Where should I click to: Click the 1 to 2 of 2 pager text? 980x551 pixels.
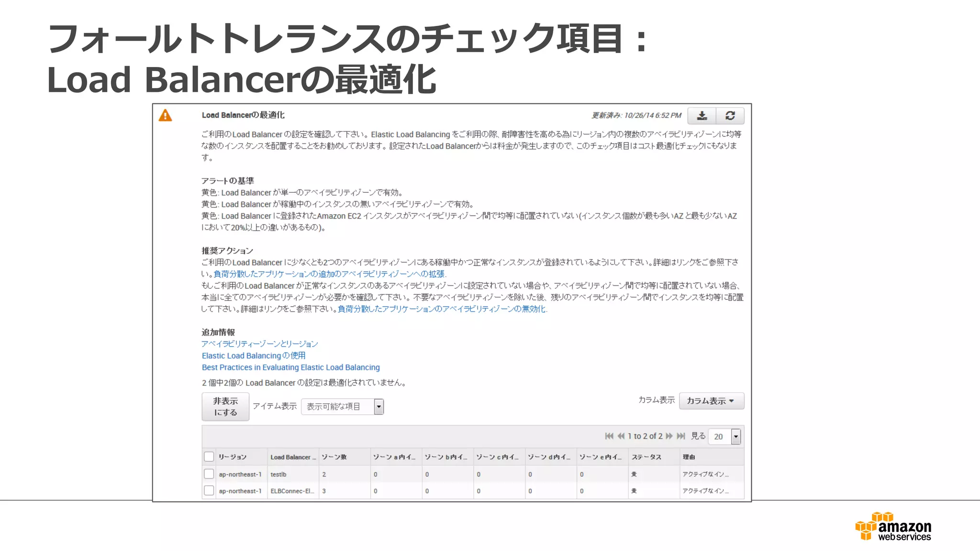click(x=645, y=436)
